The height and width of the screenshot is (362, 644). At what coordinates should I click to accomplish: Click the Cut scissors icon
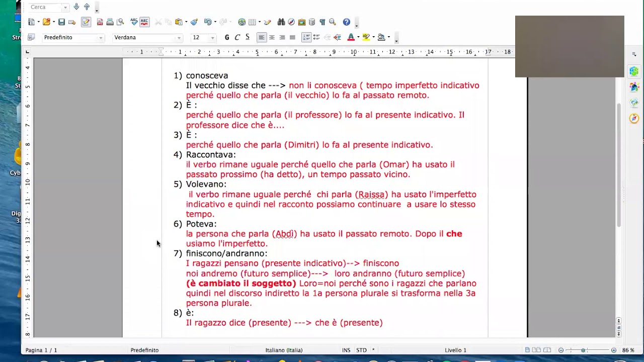coord(158,22)
